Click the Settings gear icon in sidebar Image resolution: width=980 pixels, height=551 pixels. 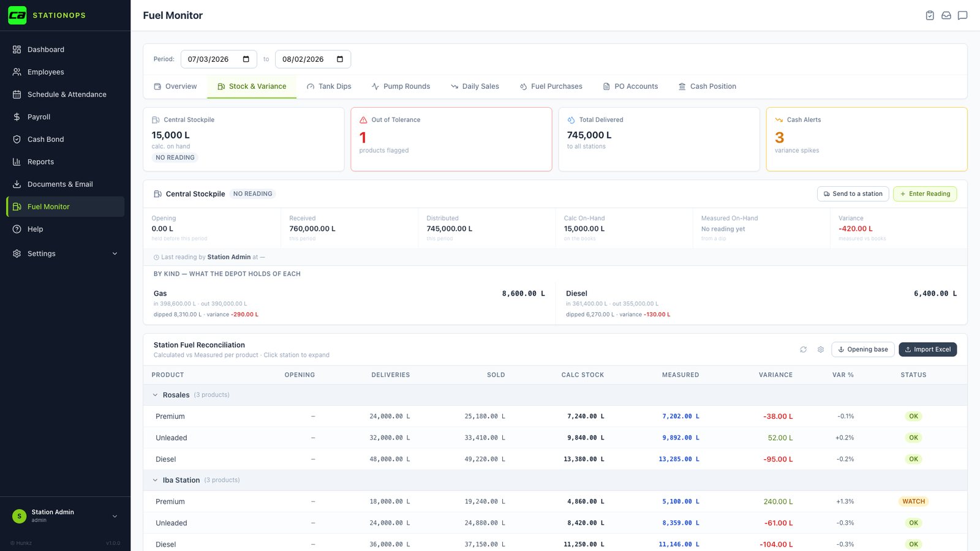click(17, 253)
